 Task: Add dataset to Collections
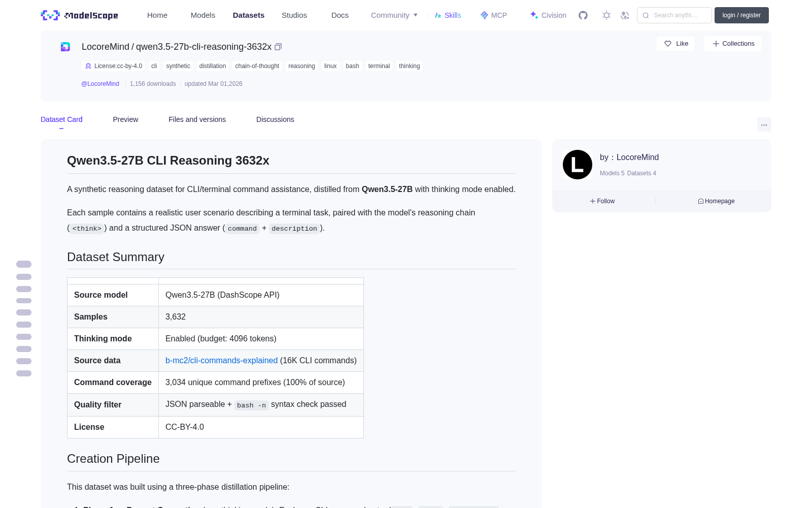coord(733,44)
